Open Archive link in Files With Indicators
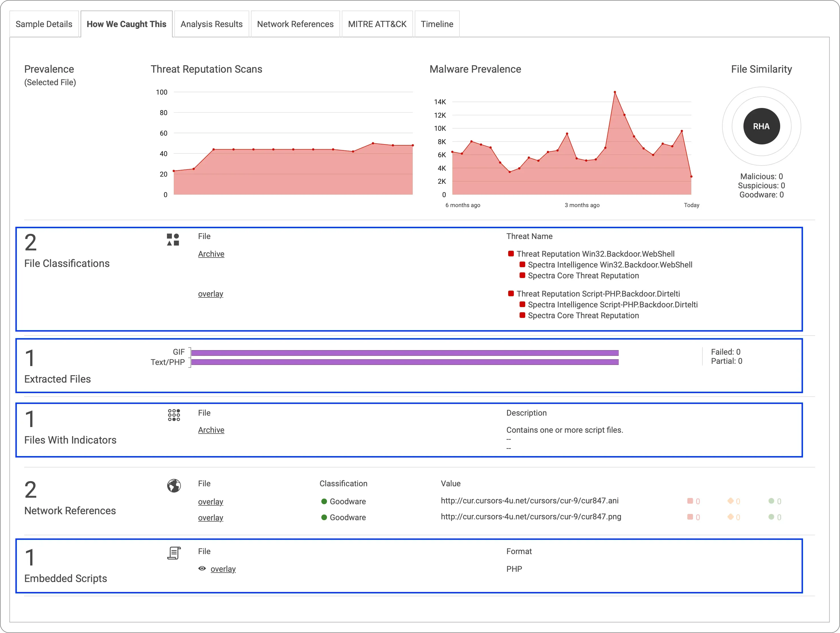Image resolution: width=840 pixels, height=633 pixels. point(211,430)
